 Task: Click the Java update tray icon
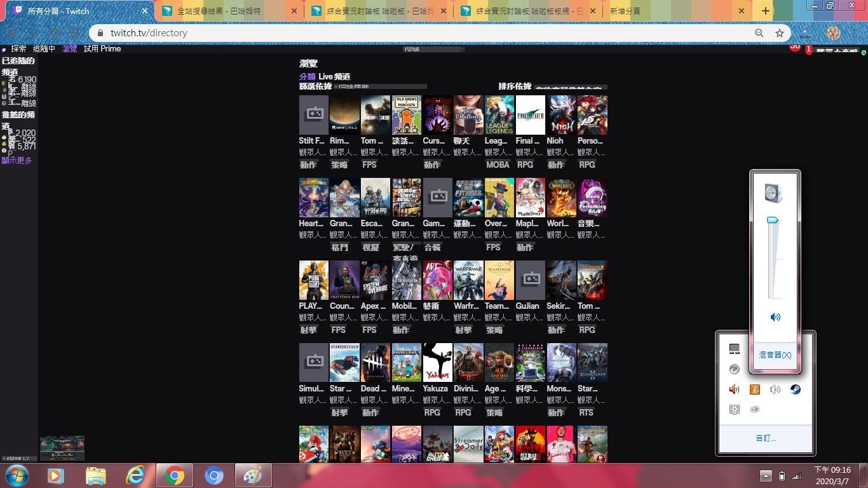pyautogui.click(x=755, y=390)
